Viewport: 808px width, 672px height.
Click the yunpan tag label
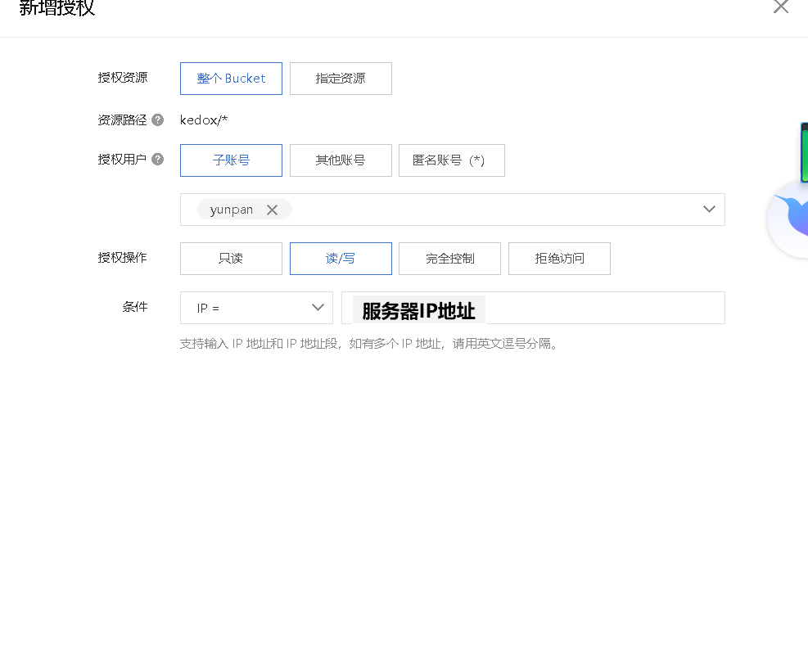pyautogui.click(x=232, y=210)
